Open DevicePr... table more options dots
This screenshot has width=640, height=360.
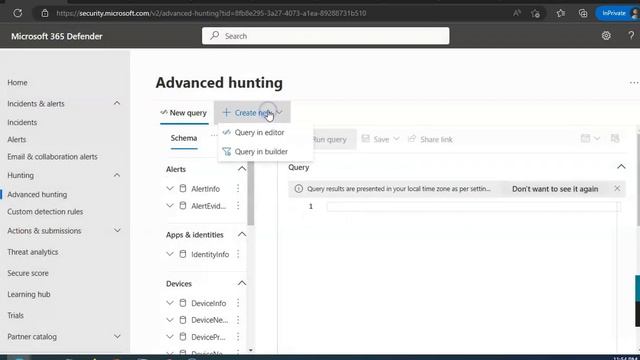[238, 337]
